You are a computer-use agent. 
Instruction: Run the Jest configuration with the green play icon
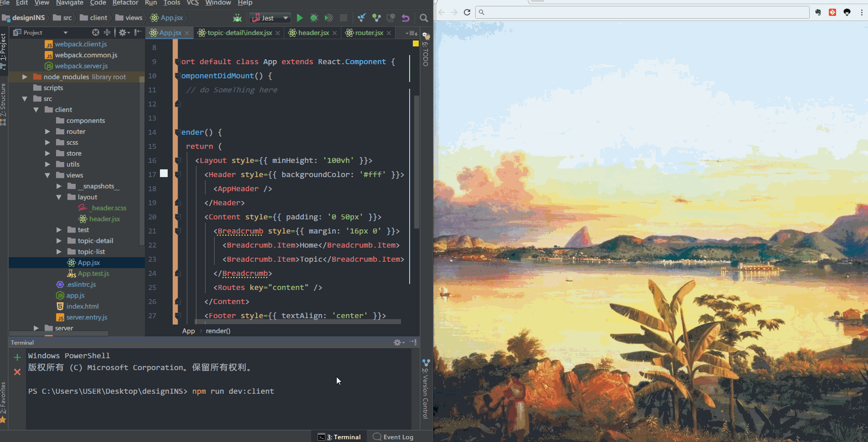coord(300,18)
